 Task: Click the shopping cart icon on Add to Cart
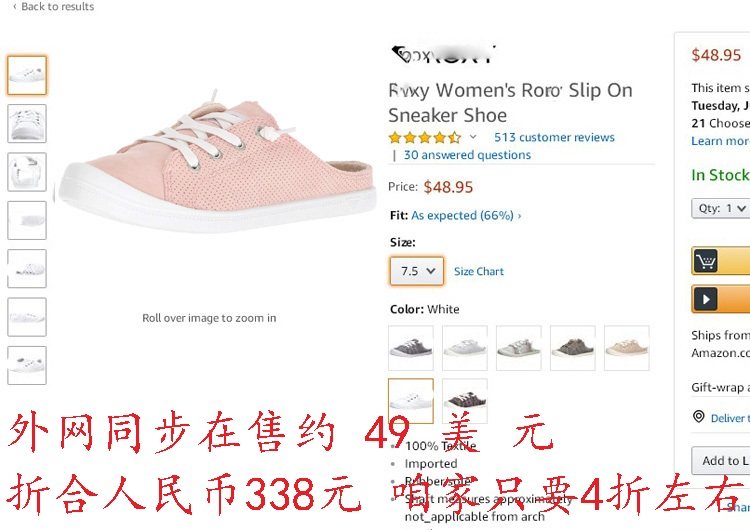(x=706, y=261)
